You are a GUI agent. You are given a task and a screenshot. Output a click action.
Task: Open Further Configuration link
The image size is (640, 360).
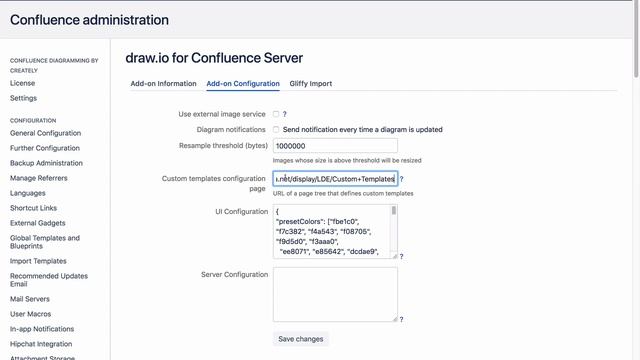(45, 148)
